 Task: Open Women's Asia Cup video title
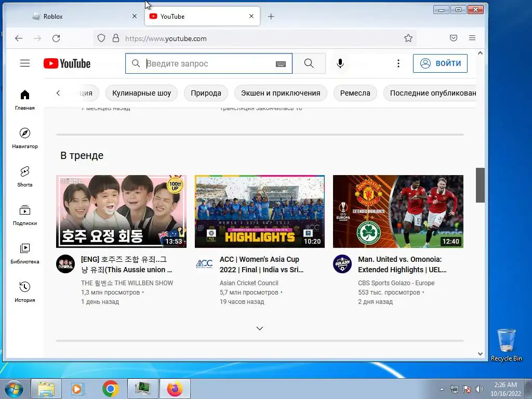[x=262, y=264]
